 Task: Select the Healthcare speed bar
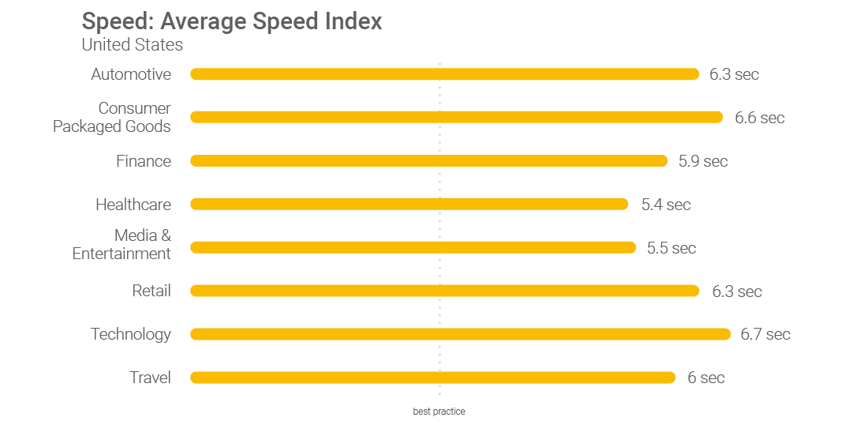click(x=409, y=205)
